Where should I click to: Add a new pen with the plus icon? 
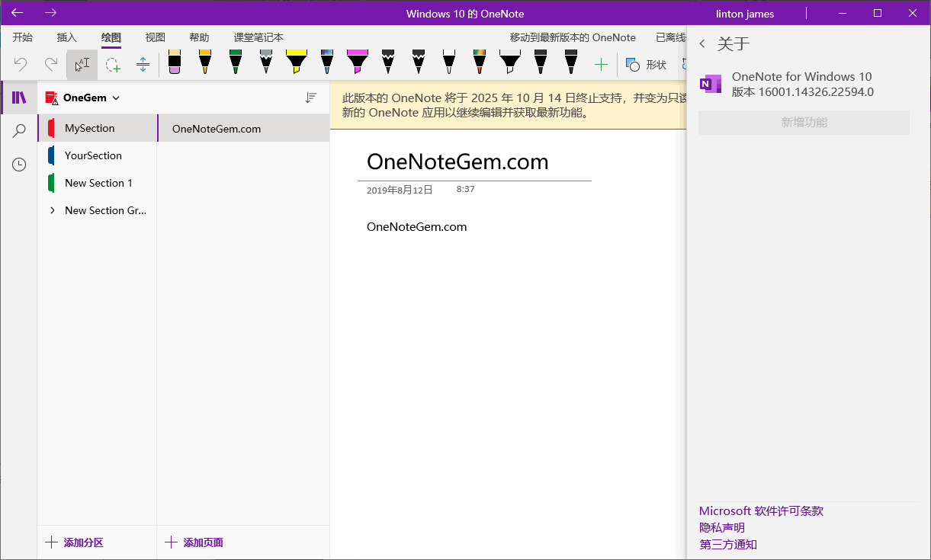[x=601, y=64]
